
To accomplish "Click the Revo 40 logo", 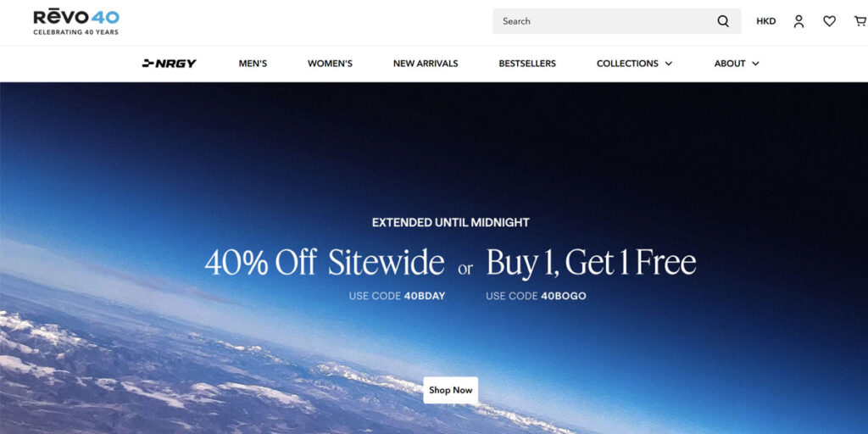I will [75, 22].
